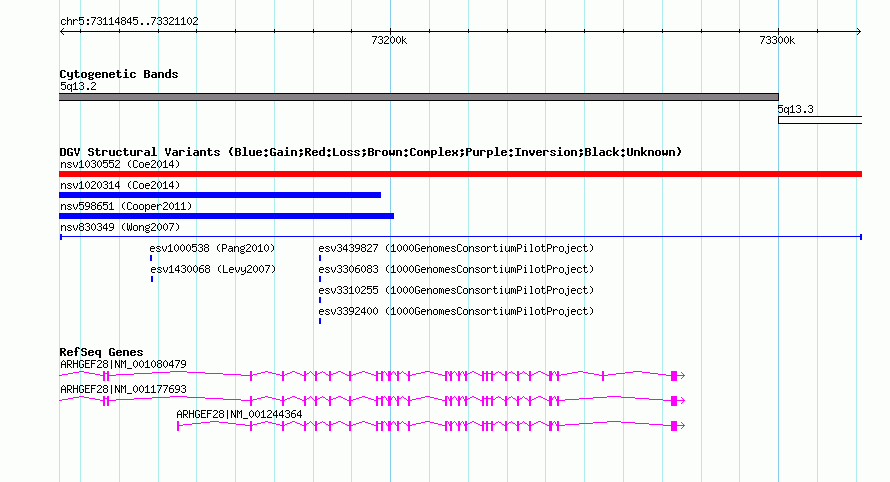The height and width of the screenshot is (482, 890).
Task: Click the Cytogenetic Bands track title
Action: point(119,74)
